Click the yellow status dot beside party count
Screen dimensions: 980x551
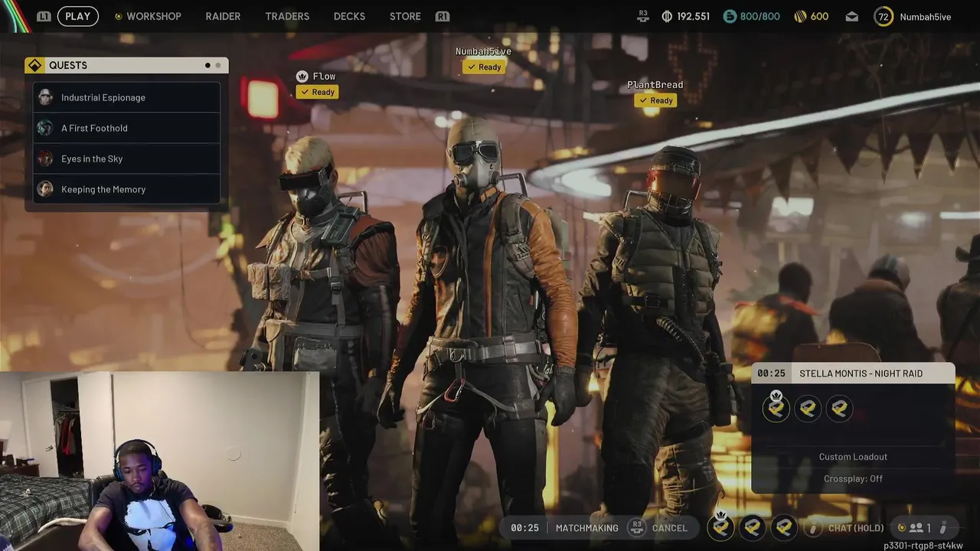point(901,528)
